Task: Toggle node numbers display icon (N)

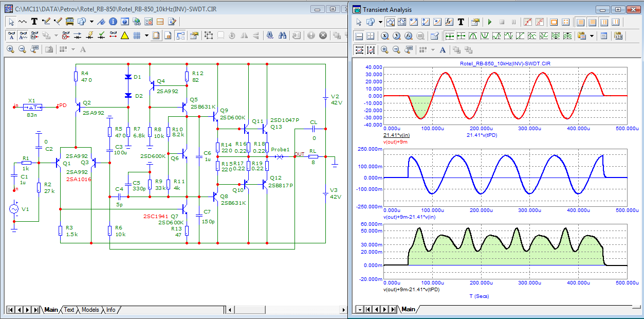Action: [x=34, y=36]
